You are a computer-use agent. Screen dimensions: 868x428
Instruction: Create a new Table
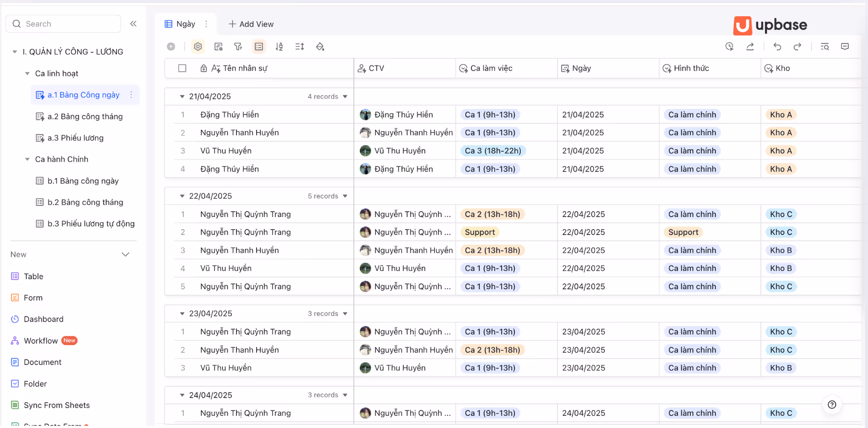[x=33, y=276]
